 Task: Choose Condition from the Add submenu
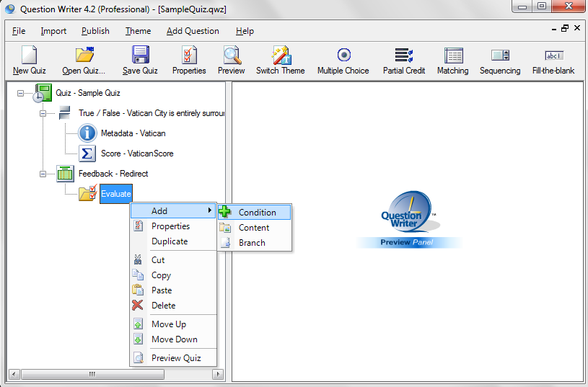coord(254,212)
